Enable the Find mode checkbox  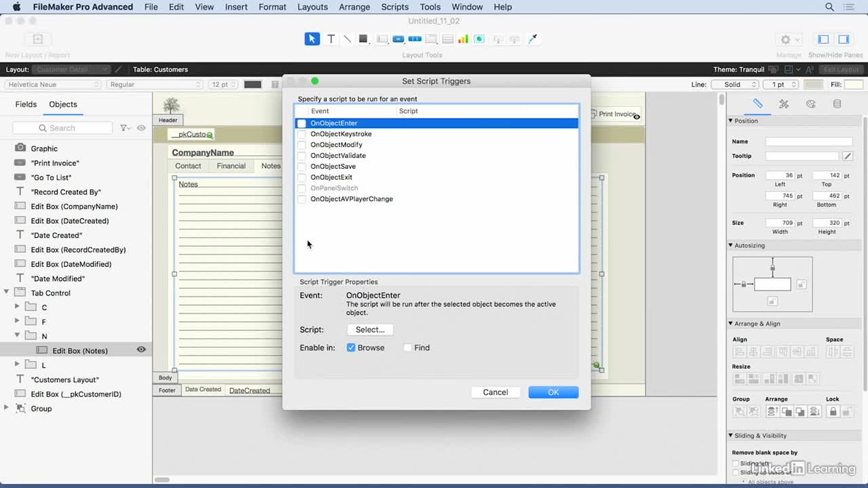coord(408,348)
